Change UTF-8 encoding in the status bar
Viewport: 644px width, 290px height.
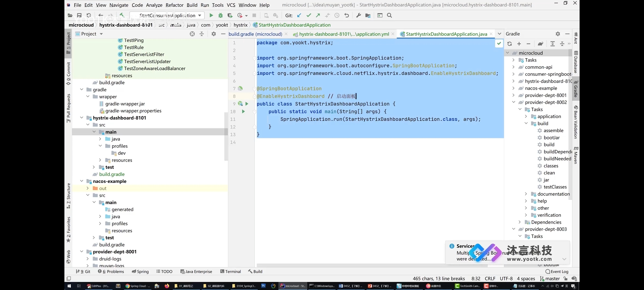coord(506,278)
